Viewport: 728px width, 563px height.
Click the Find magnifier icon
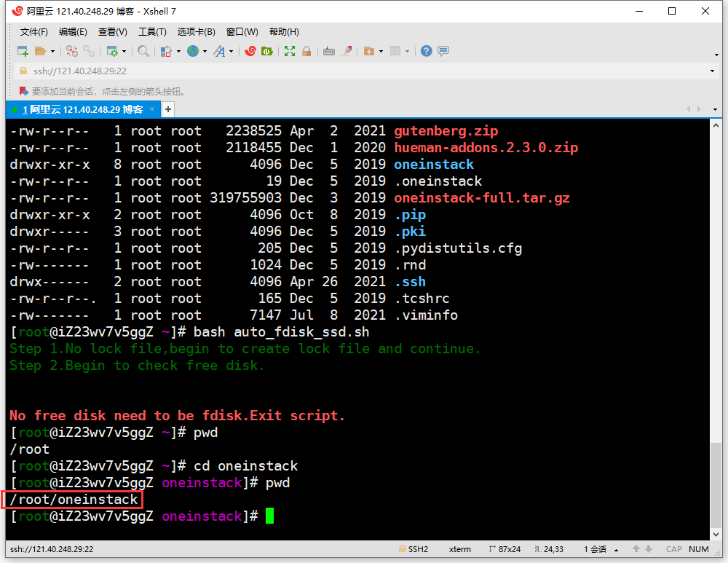coord(143,51)
